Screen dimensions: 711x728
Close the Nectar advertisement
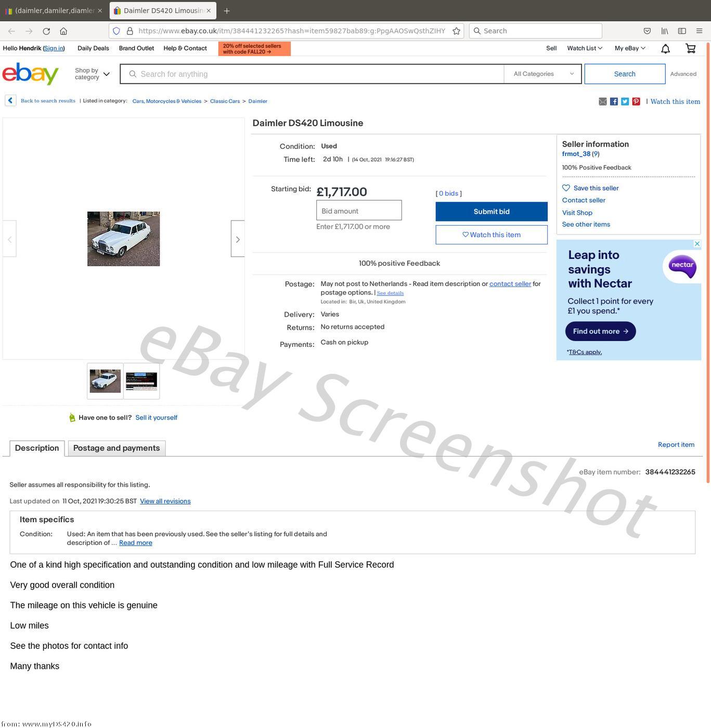(x=697, y=244)
